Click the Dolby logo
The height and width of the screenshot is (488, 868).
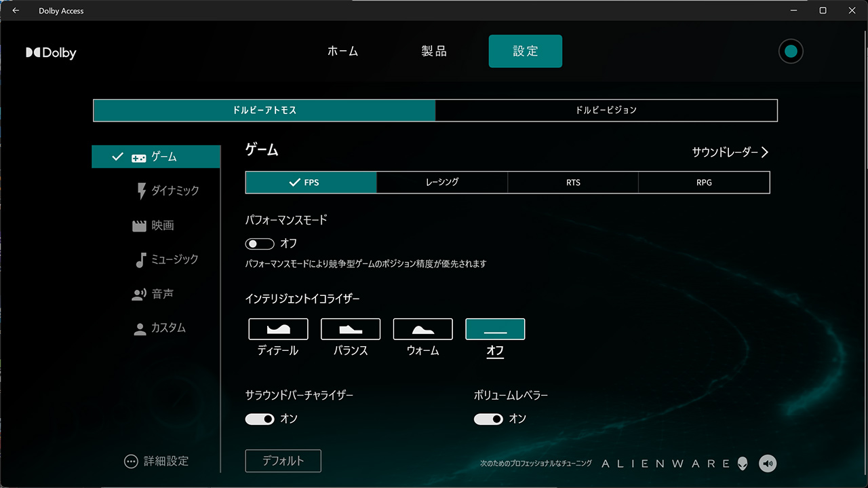51,53
